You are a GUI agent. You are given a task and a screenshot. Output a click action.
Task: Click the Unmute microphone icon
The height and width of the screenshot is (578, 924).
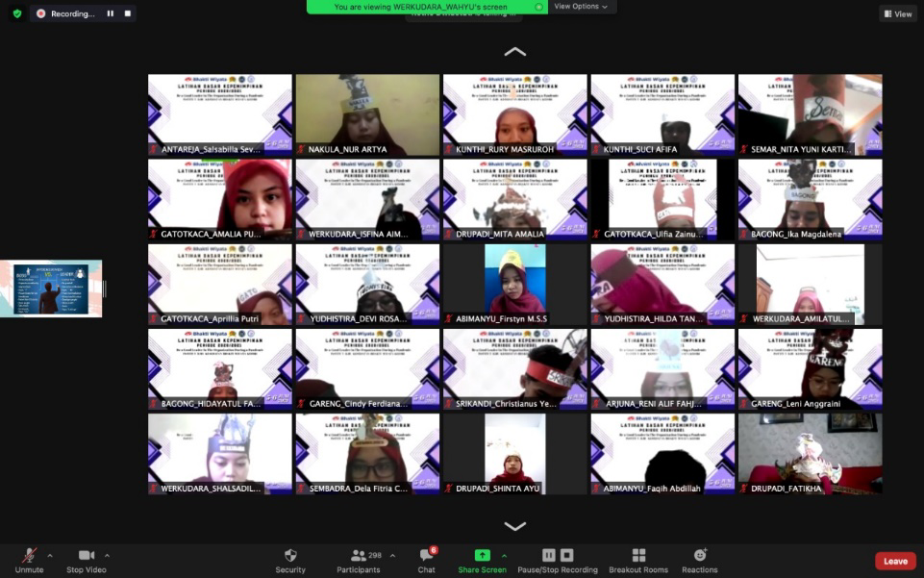tap(29, 556)
